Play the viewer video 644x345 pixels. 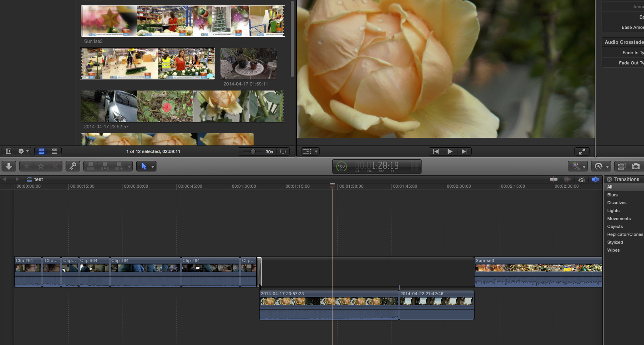pyautogui.click(x=450, y=151)
